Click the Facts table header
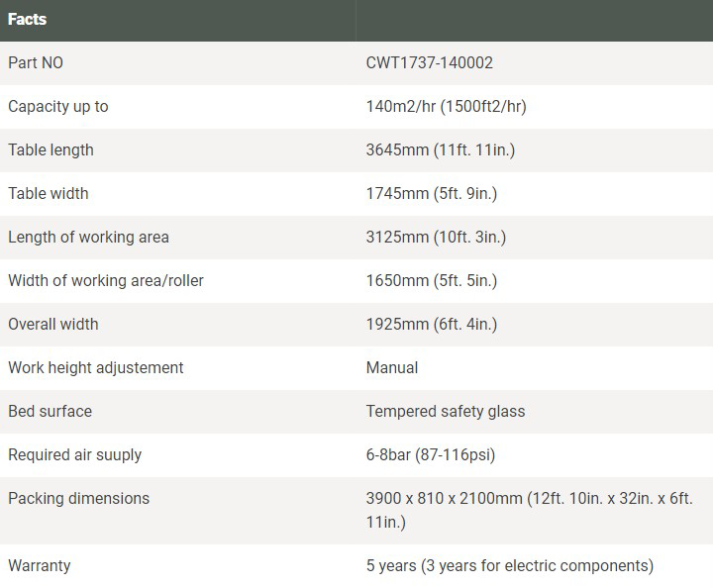The image size is (713, 588). point(28,20)
